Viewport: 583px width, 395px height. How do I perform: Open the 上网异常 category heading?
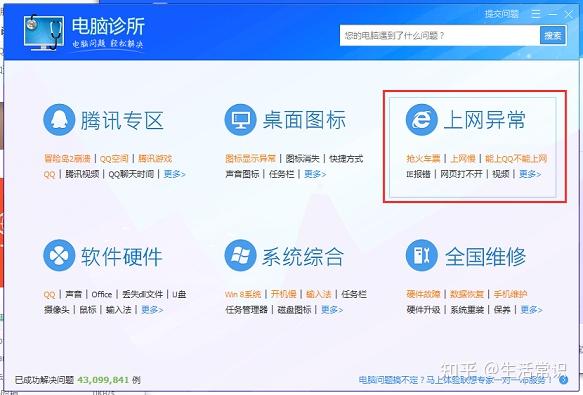pyautogui.click(x=484, y=121)
